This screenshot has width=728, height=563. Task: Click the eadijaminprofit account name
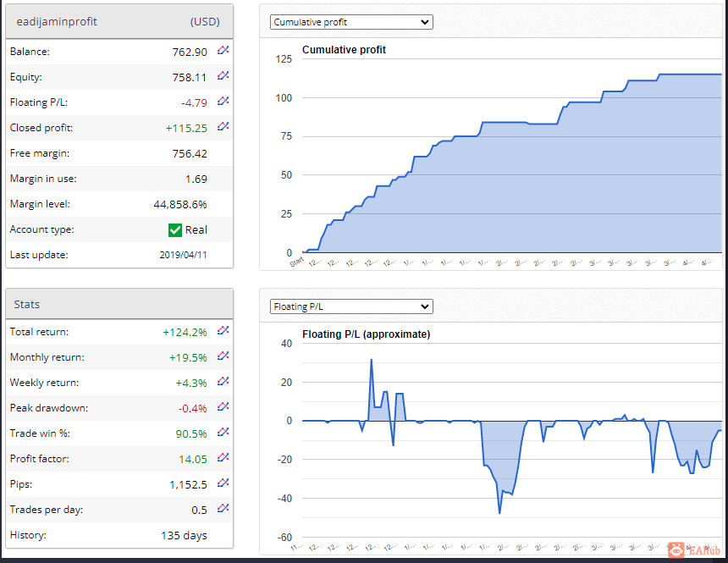point(57,22)
